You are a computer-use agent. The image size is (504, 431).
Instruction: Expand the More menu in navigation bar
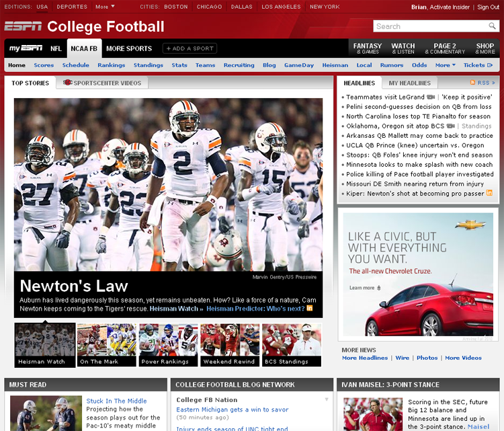(x=445, y=65)
